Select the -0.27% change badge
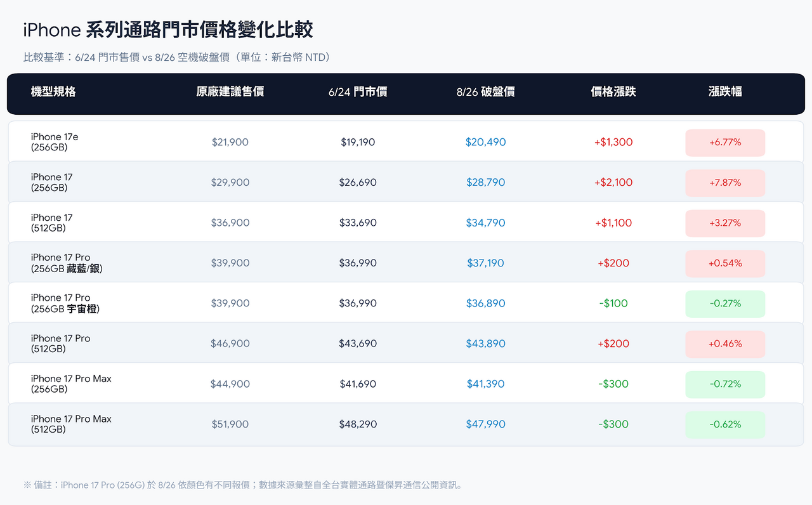This screenshot has height=505, width=812. coord(725,304)
